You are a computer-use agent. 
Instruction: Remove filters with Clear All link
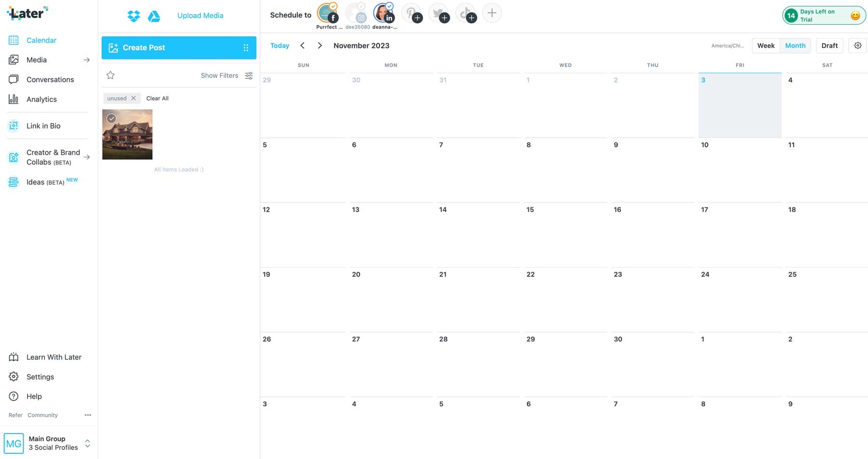(x=157, y=98)
